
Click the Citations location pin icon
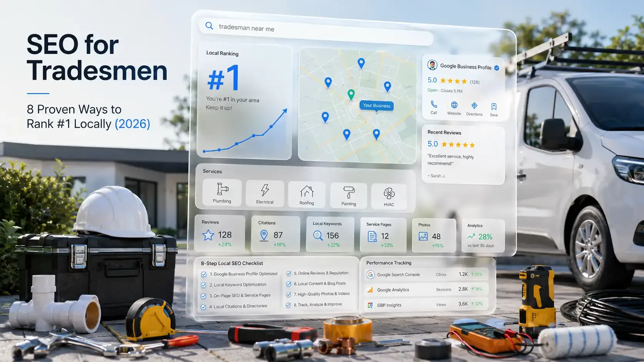click(264, 235)
